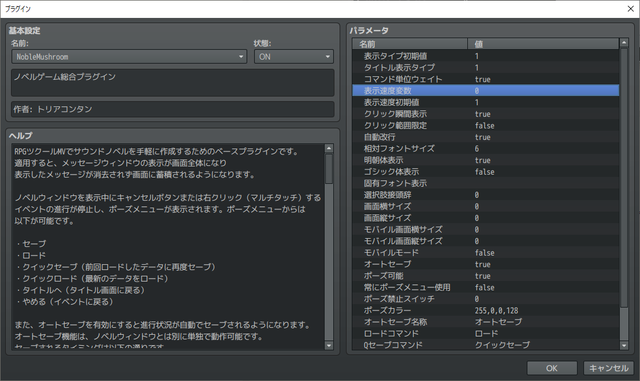Select the コマンド単位ウェイト parameter row
640x381 pixels.
(486, 79)
